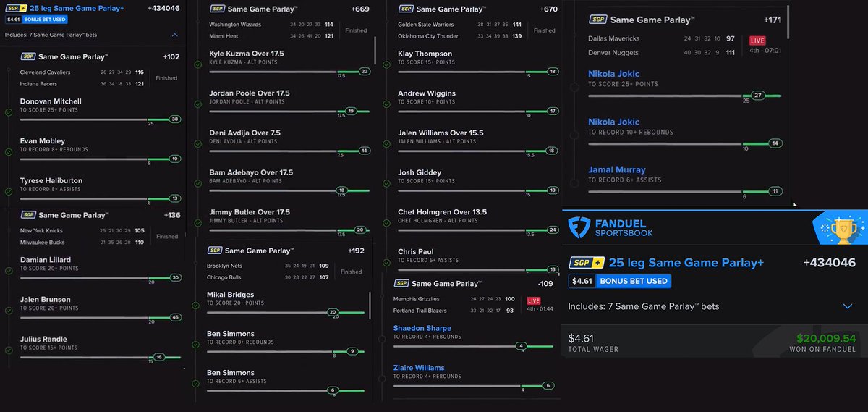Click the Jamal Murray 6+ assists progress bar
The width and height of the screenshot is (868, 412).
(684, 192)
